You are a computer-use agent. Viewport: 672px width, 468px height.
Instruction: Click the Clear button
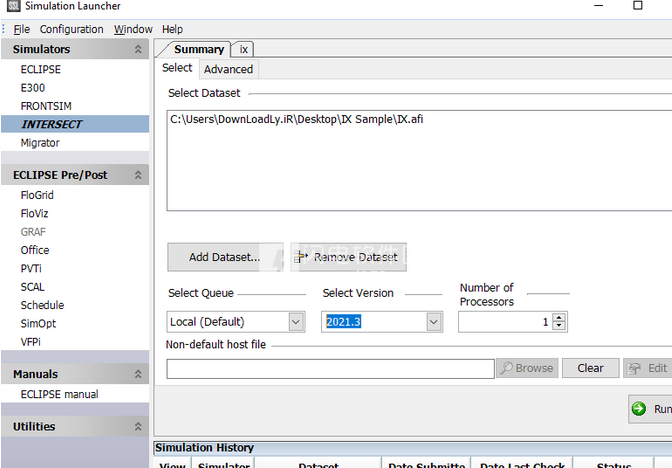pos(590,368)
